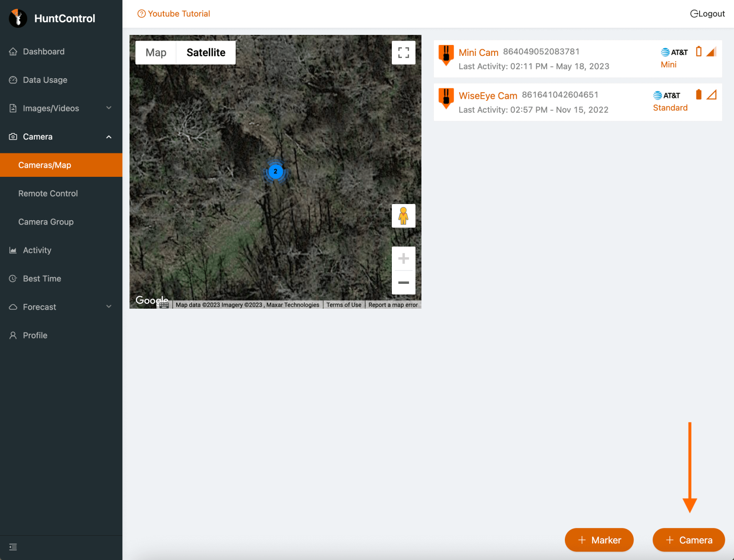Check the WiseEye Cam battery status icon
The width and height of the screenshot is (734, 560).
pos(699,94)
